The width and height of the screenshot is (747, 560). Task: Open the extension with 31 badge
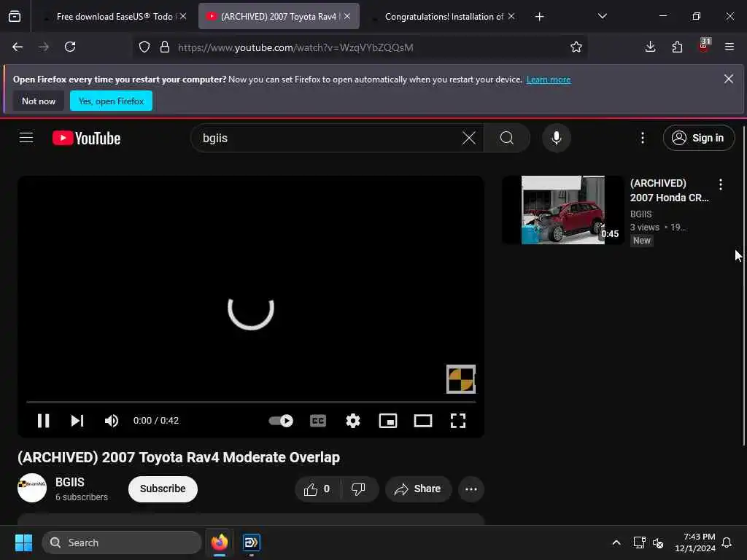tap(704, 46)
